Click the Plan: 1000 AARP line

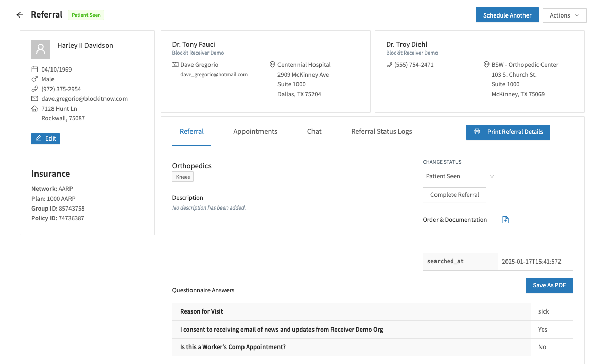(54, 199)
